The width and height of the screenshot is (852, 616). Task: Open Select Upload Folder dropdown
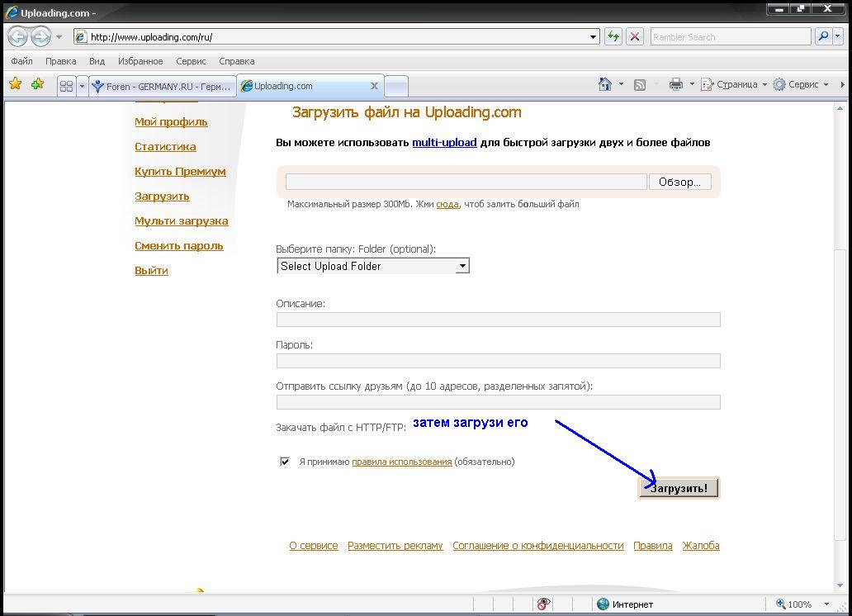point(373,266)
